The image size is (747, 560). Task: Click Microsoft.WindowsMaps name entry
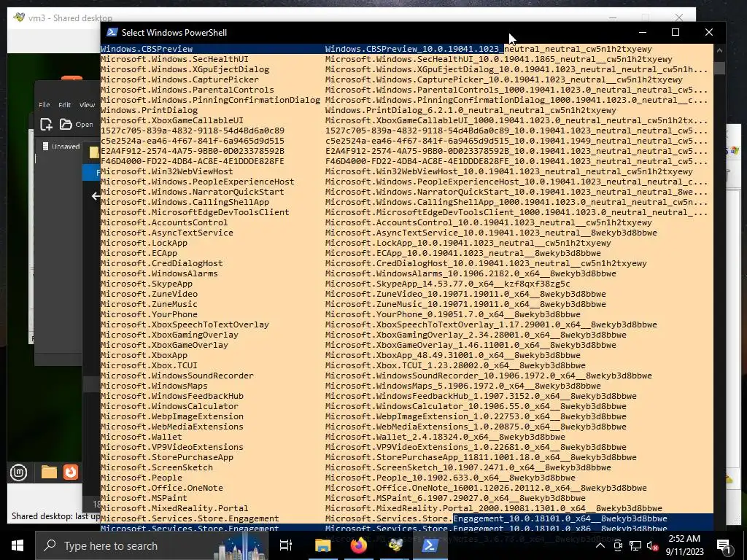click(154, 386)
